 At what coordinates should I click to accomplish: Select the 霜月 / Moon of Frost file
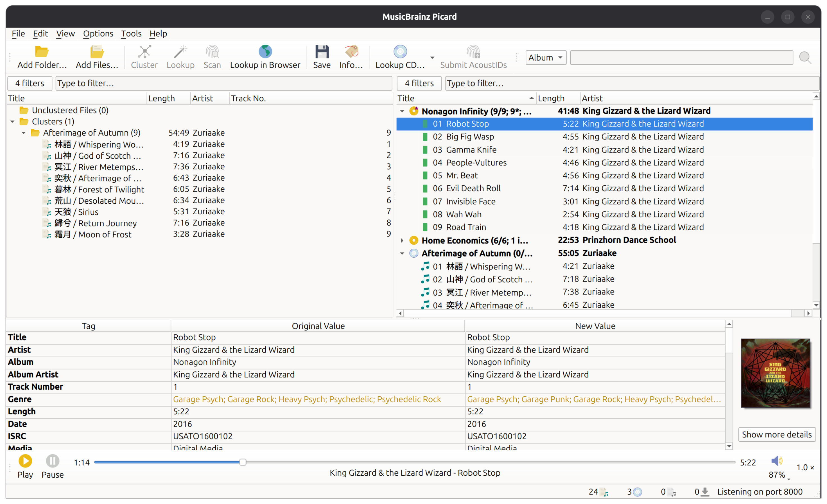click(199, 234)
